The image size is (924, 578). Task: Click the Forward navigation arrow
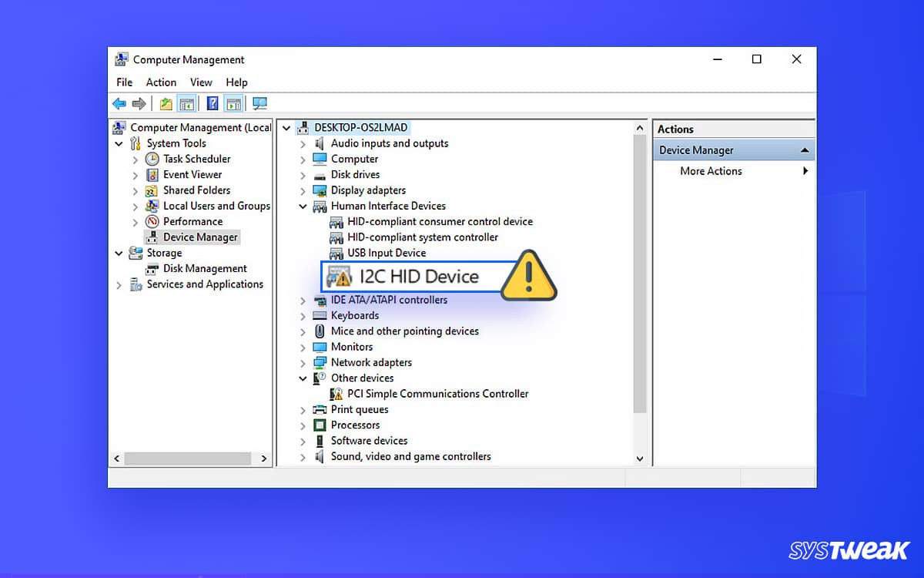point(140,103)
